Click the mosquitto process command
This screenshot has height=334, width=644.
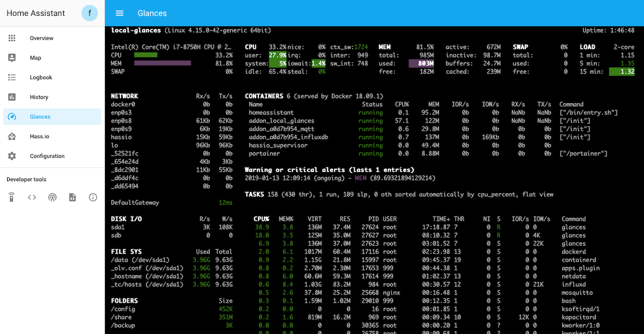(577, 293)
